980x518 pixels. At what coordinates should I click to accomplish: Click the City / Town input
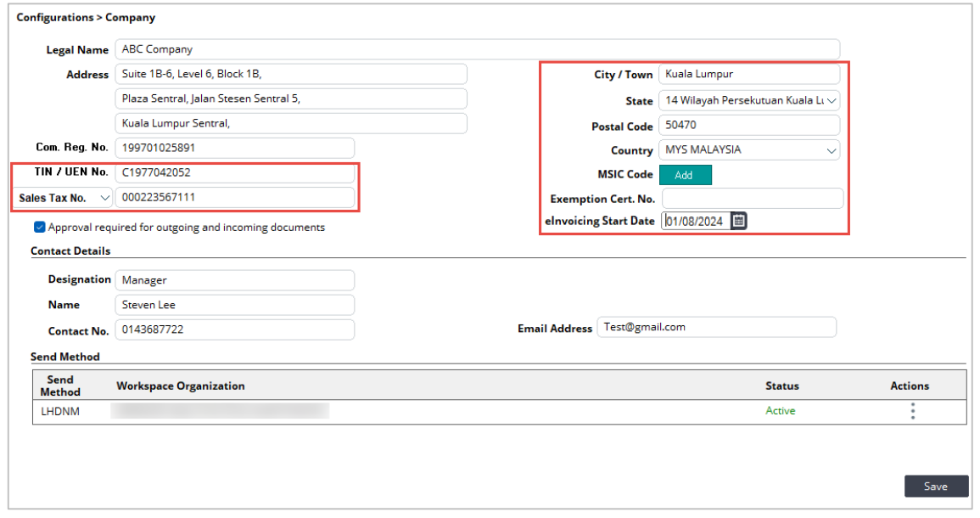pyautogui.click(x=748, y=75)
